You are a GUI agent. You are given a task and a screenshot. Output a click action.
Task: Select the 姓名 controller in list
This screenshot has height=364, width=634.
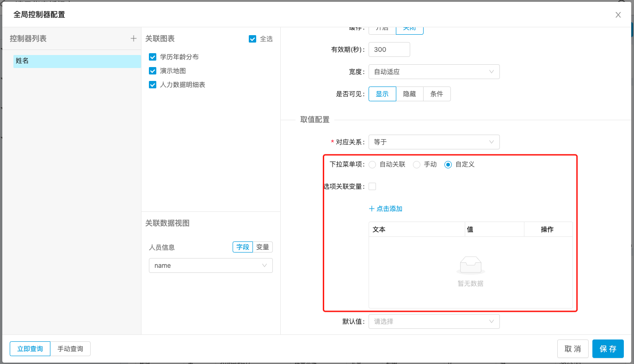[x=77, y=61]
